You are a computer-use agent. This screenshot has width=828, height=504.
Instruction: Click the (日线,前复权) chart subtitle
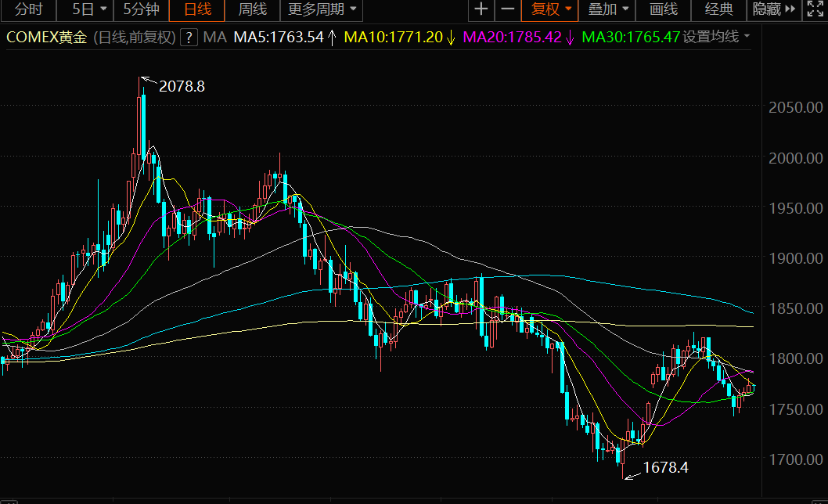[x=134, y=38]
